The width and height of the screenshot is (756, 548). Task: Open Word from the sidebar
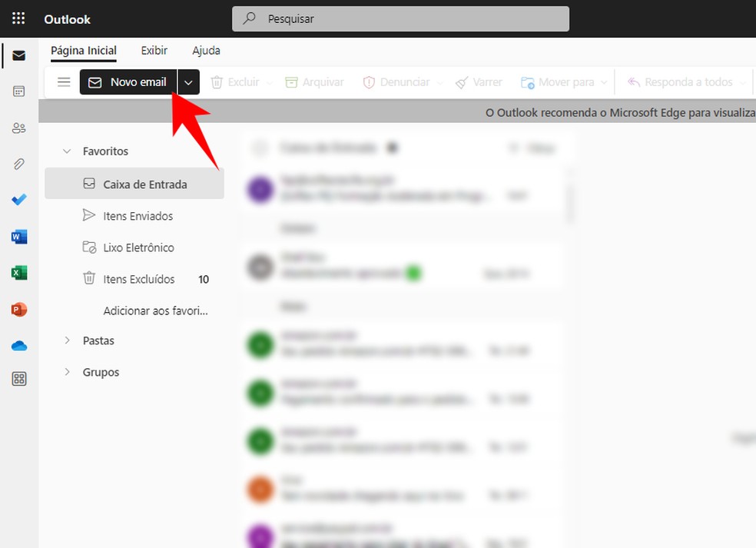[x=19, y=237]
